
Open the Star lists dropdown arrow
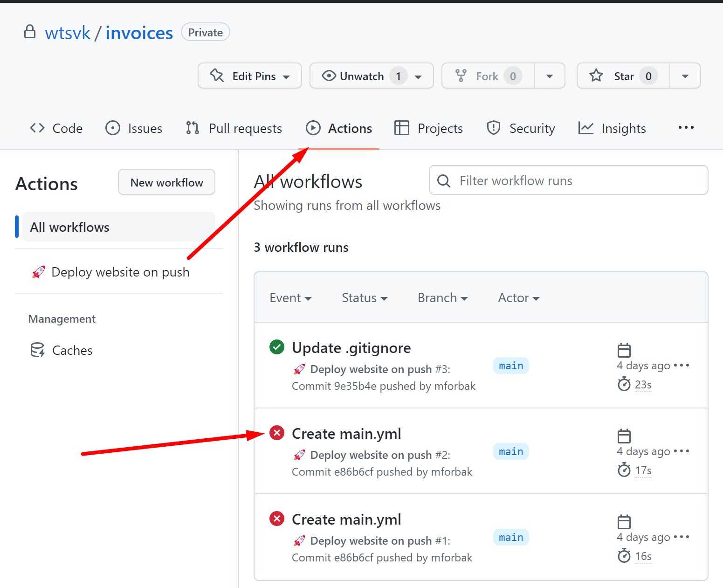click(685, 76)
